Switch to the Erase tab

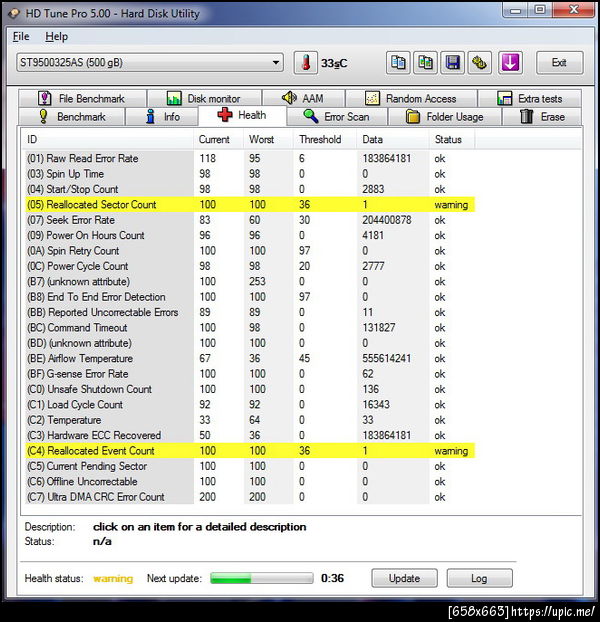point(542,117)
